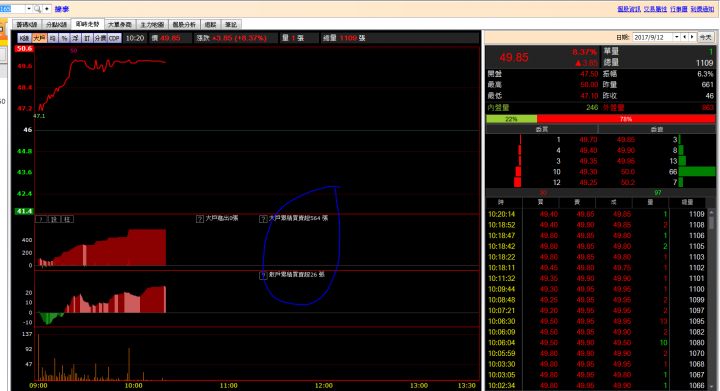The height and width of the screenshot is (391, 720).
Task: Click the 12:00 time axis label
Action: point(324,385)
